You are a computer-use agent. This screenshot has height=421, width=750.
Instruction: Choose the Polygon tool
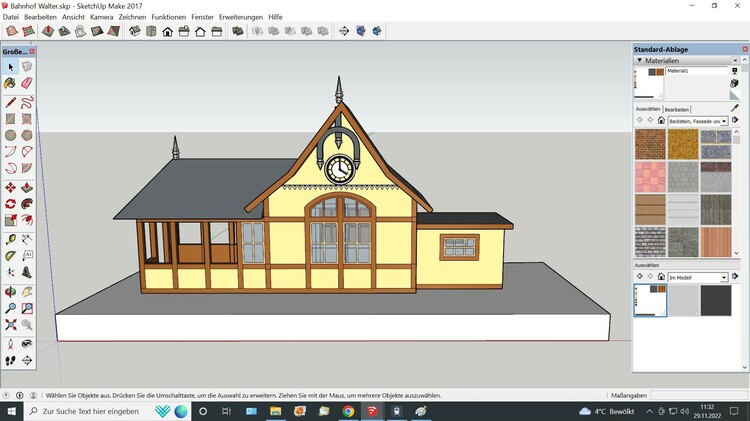tap(27, 135)
